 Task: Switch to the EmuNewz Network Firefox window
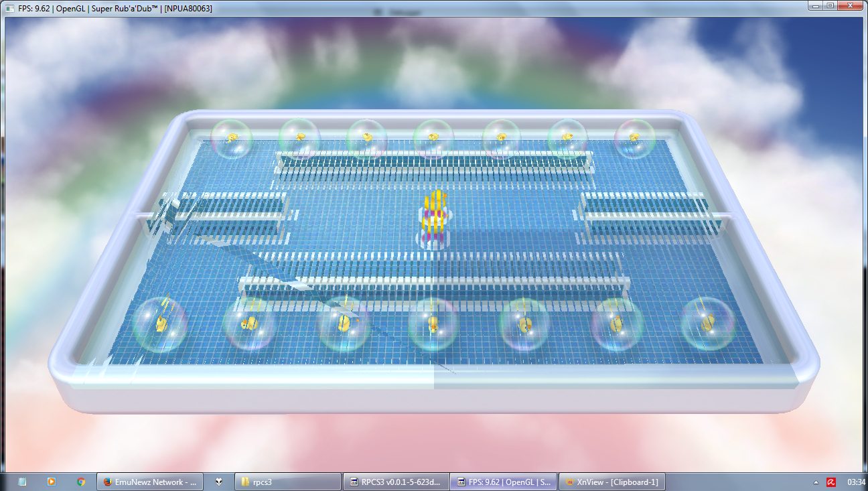tap(149, 481)
